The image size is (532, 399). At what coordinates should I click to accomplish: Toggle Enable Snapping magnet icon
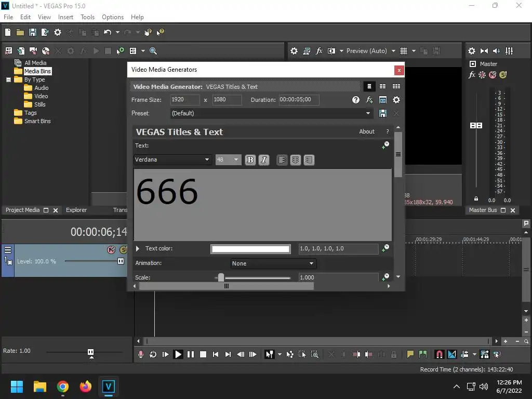coord(439,354)
